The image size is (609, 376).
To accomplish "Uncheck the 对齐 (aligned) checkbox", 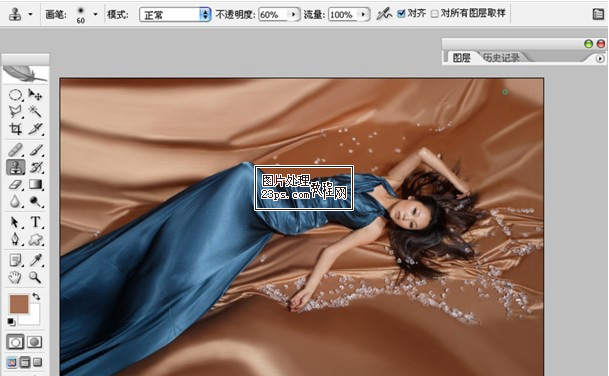I will pos(401,14).
